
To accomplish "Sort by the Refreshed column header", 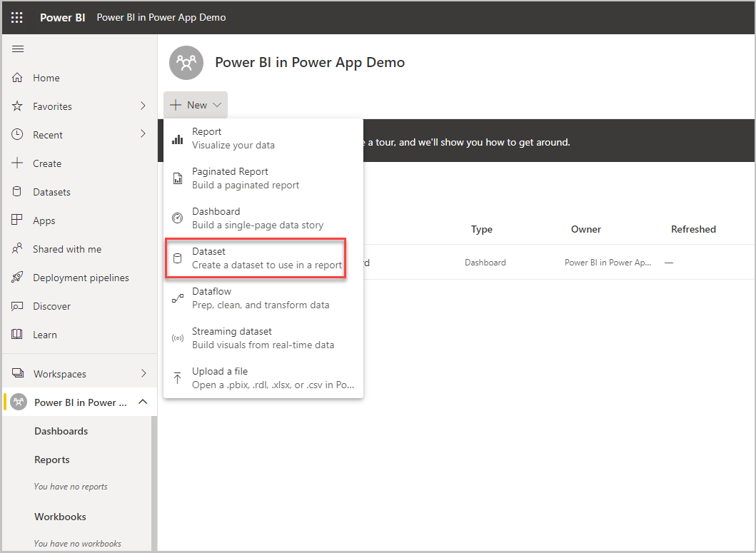I will (x=693, y=229).
